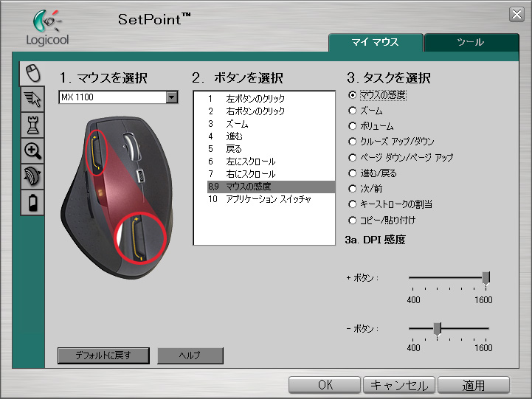The width and height of the screenshot is (532, 399).
Task: Select the キーストロークの割当 radio button
Action: point(352,204)
